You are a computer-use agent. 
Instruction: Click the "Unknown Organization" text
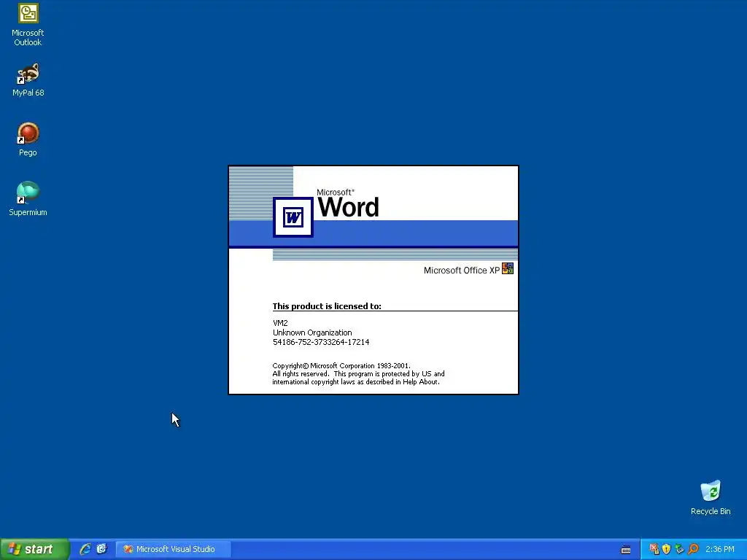[312, 332]
